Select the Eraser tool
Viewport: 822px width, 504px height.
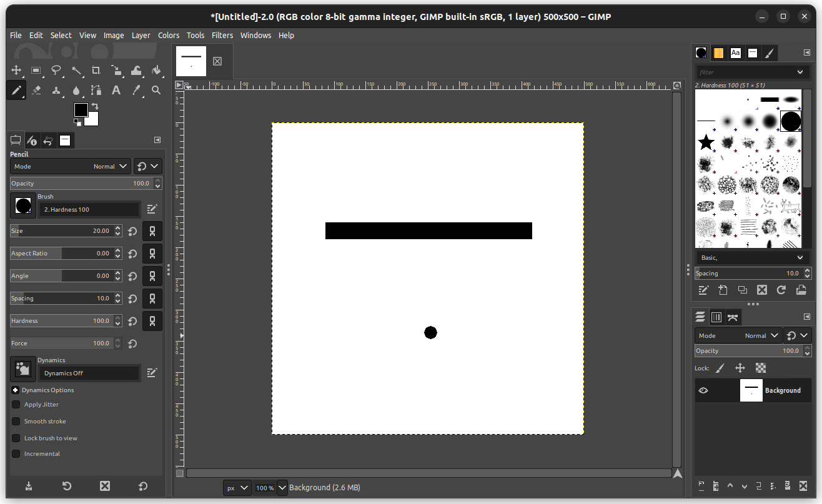coord(36,91)
